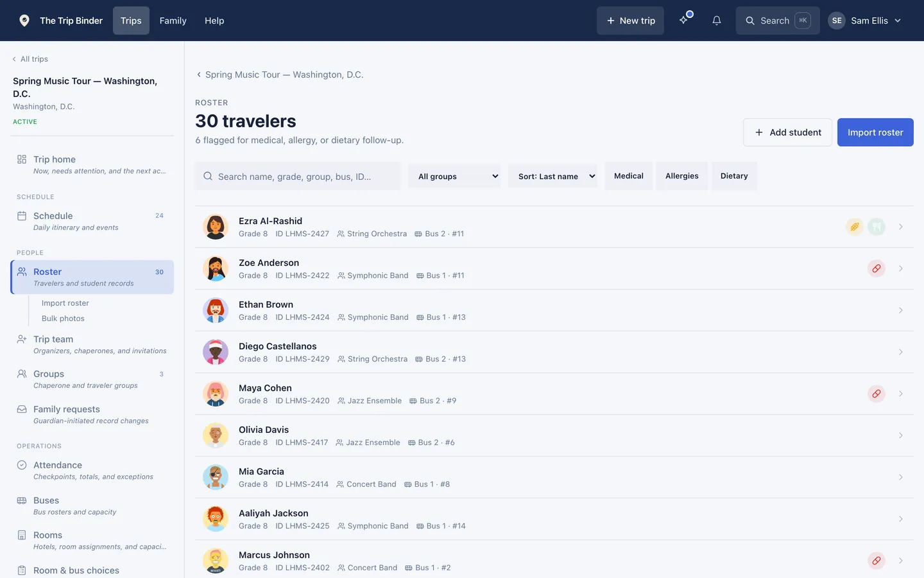Open the All groups dropdown
Screen dimensions: 924x578
[454, 176]
